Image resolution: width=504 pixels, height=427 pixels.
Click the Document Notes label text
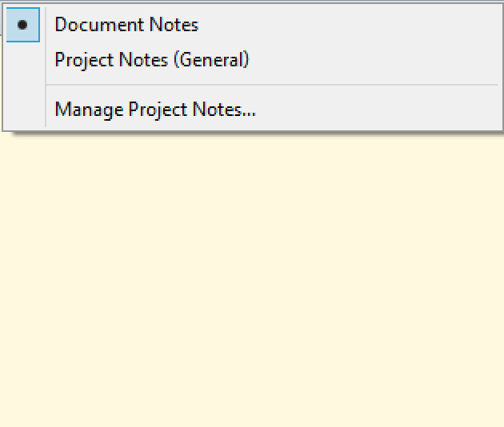126,25
